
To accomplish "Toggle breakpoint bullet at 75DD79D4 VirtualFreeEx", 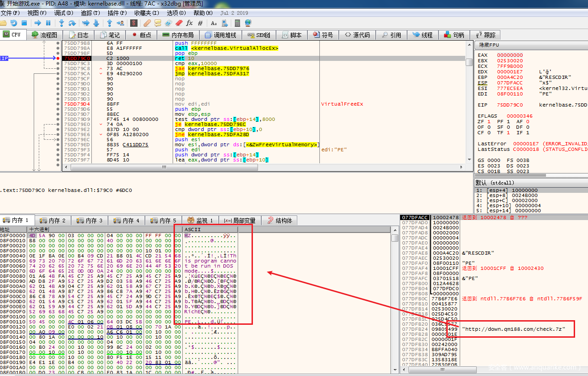I will [x=58, y=104].
